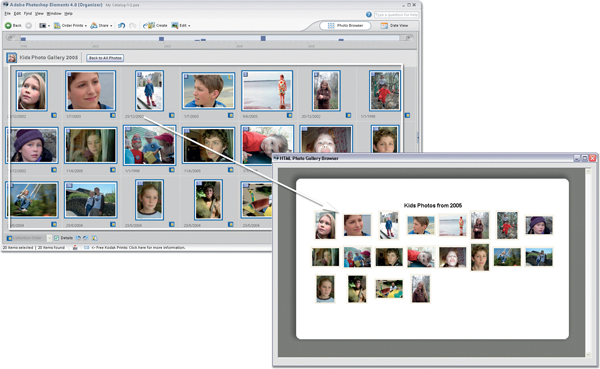The image size is (600, 369).
Task: Click purple hat girl thumbnail in HTML Gallery Browser
Action: pyautogui.click(x=539, y=225)
